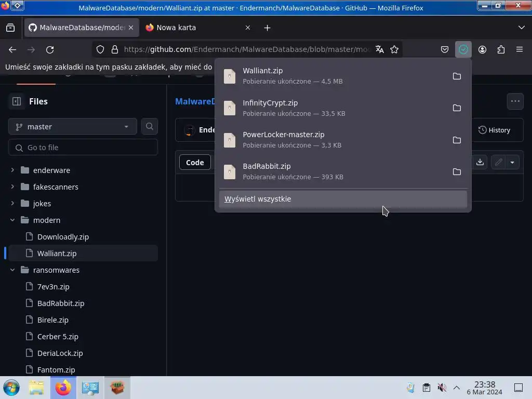Viewport: 532px width, 399px height.
Task: Open extensions puzzle icon
Action: 501,49
